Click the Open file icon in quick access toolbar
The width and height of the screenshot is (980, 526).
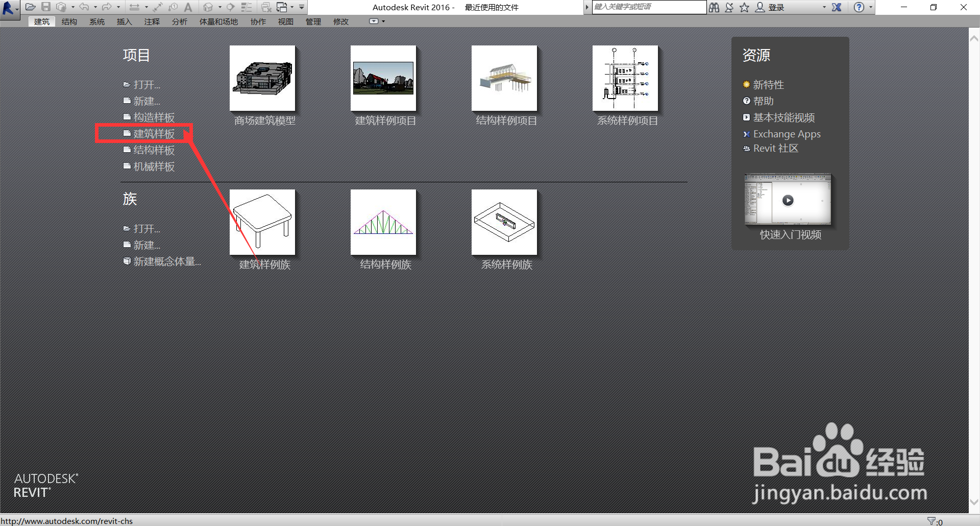(x=30, y=7)
